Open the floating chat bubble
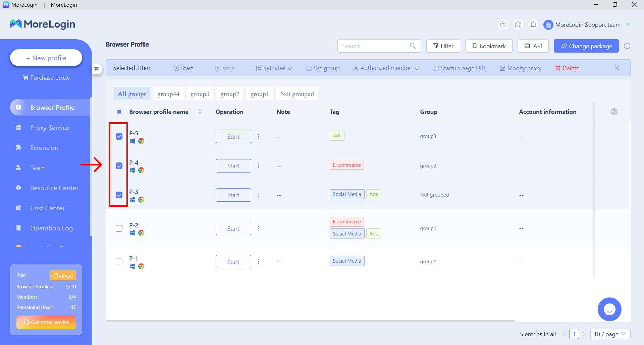644x345 pixels. [609, 309]
